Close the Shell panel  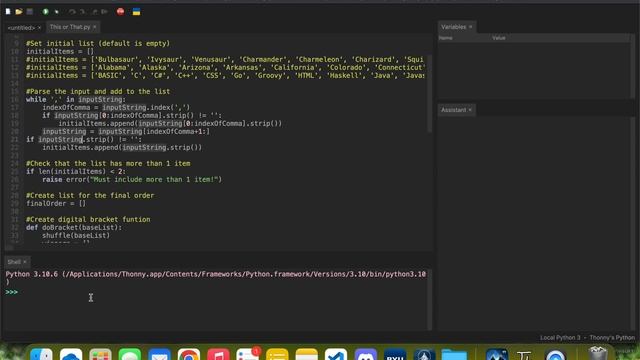(x=24, y=262)
